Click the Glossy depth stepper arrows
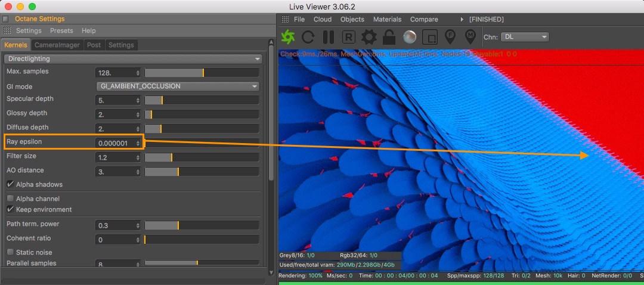This screenshot has width=644, height=285. point(138,114)
